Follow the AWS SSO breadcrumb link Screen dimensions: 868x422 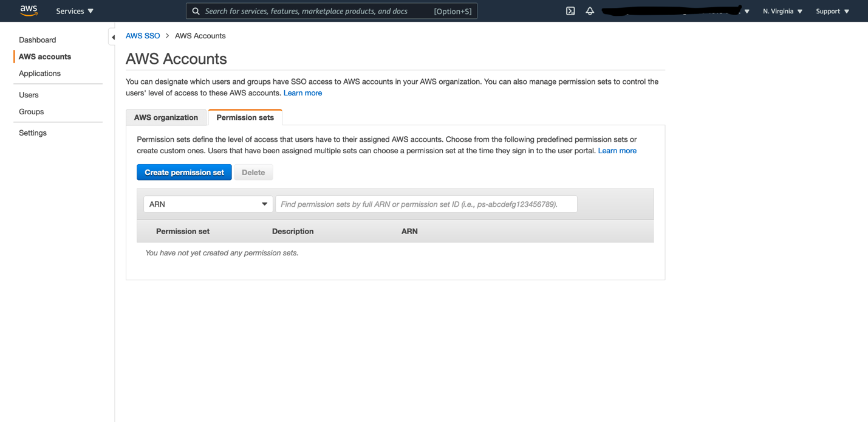pos(143,36)
